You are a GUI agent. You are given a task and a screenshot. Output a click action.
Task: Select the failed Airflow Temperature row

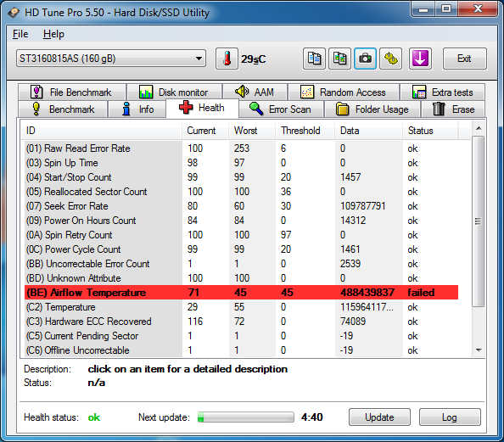point(241,292)
